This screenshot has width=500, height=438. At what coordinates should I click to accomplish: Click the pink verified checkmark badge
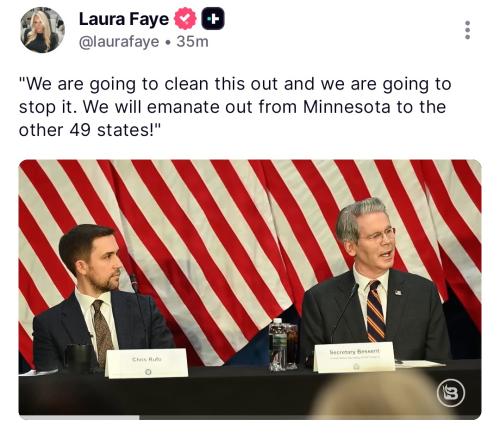tap(185, 19)
